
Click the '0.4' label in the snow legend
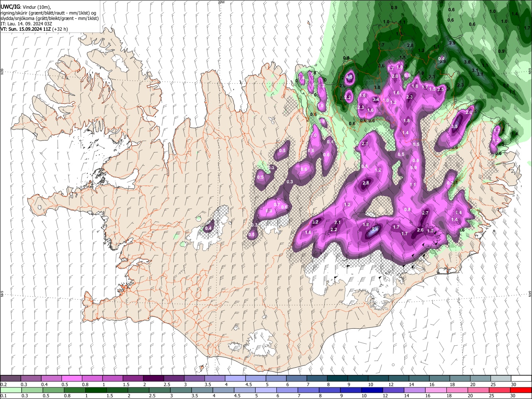click(44, 384)
